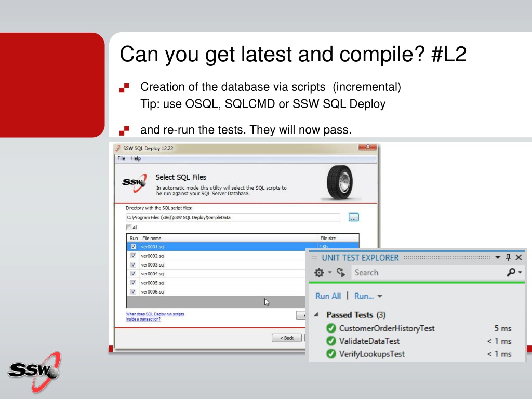Click the refresh tests icon in Unit Test Explorer
This screenshot has height=399, width=532.
341,272
